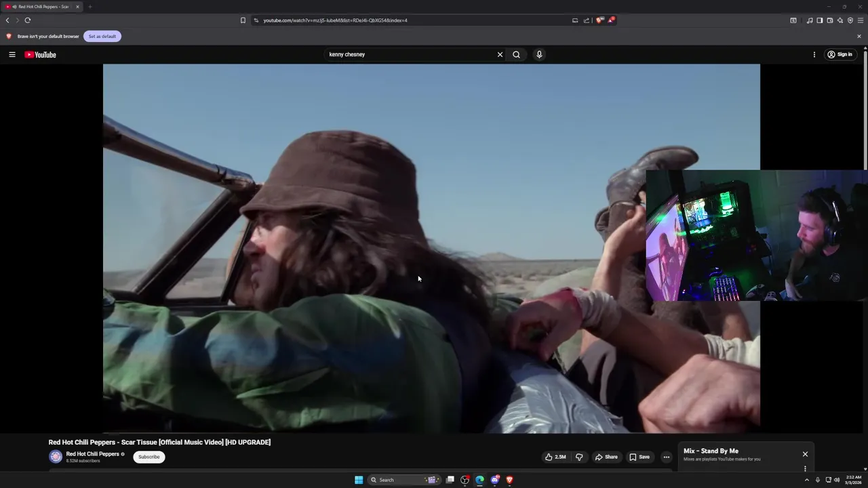Open Task View on the taskbar
Image resolution: width=868 pixels, height=488 pixels.
[450, 480]
